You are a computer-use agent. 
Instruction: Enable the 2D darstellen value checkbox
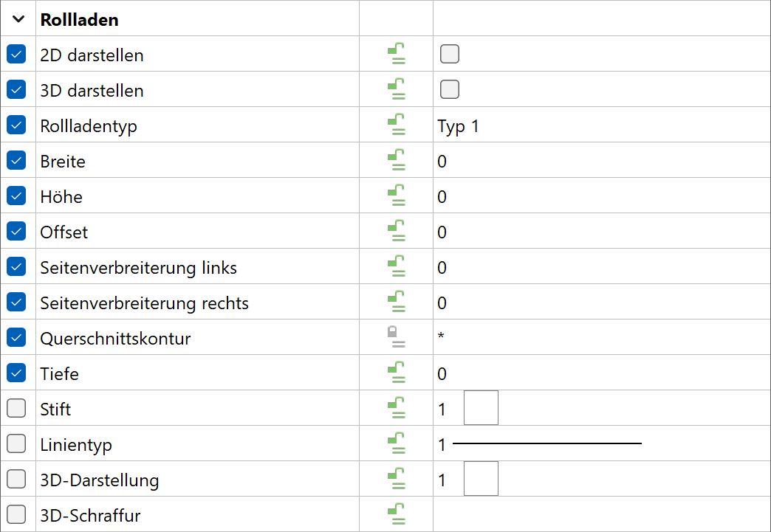tap(450, 54)
